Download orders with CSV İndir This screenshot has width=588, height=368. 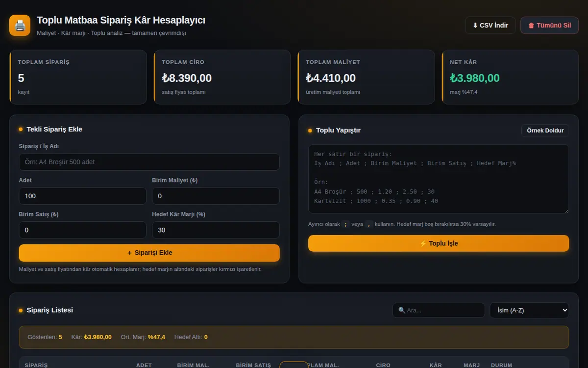490,26
